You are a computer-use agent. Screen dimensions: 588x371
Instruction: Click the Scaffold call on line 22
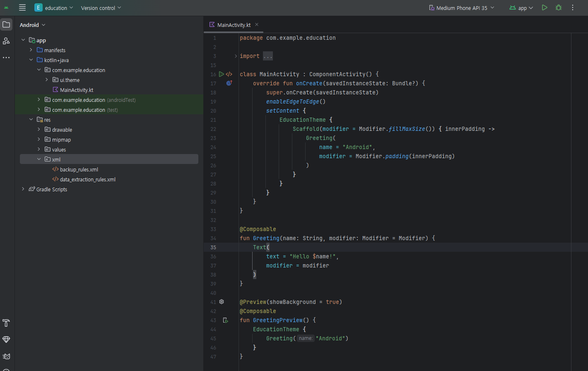(x=306, y=129)
